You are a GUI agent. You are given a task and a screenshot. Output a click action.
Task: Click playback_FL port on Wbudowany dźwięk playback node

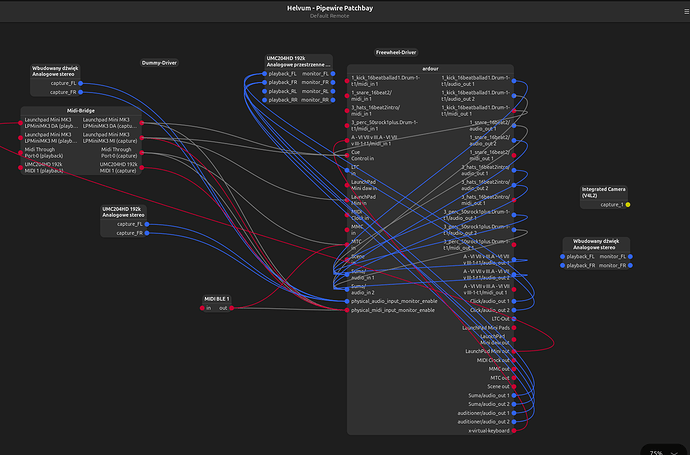[580, 257]
